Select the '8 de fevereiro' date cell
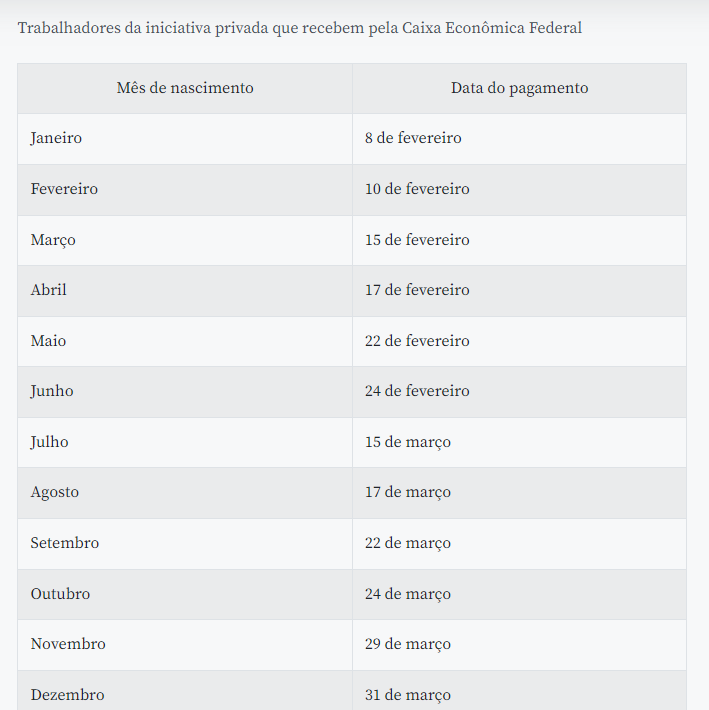The image size is (709, 710). point(413,138)
